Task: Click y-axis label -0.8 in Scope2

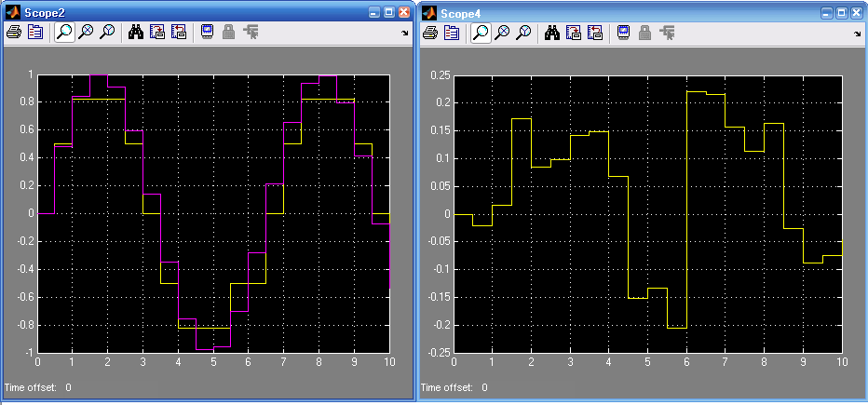Action: pyautogui.click(x=25, y=325)
